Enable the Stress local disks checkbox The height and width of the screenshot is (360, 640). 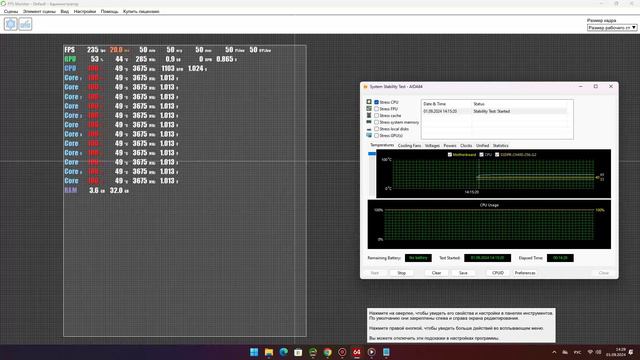click(376, 129)
